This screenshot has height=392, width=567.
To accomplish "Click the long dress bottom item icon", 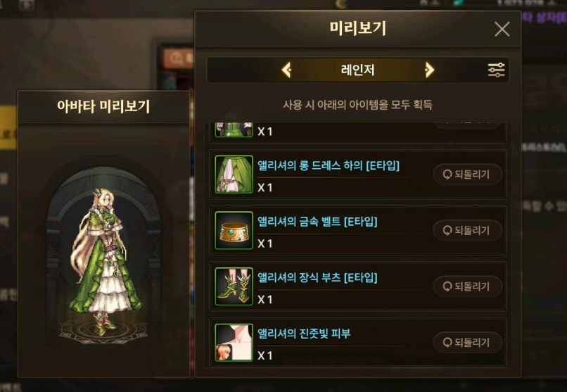I will [234, 175].
